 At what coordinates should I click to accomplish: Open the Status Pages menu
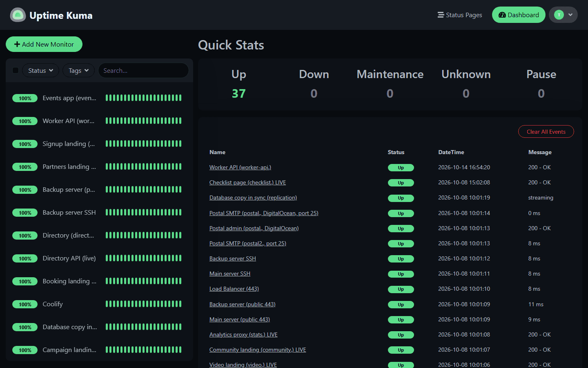460,15
